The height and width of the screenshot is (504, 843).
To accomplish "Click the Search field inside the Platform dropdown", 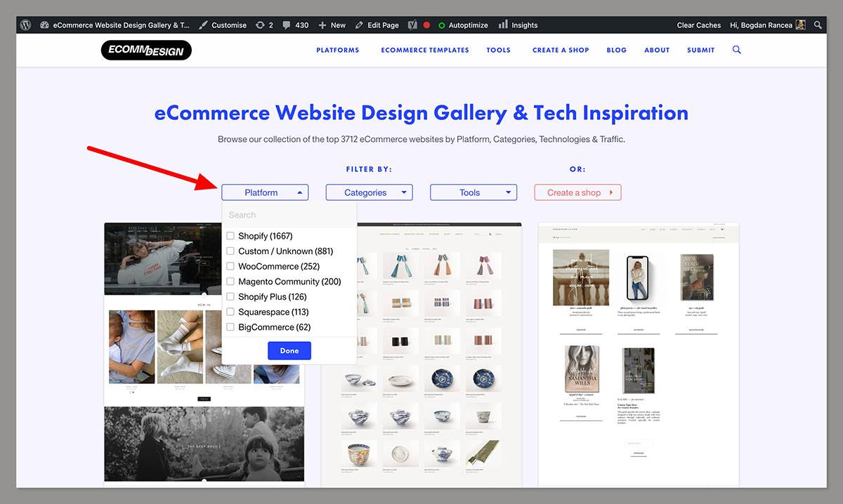I will [x=289, y=214].
